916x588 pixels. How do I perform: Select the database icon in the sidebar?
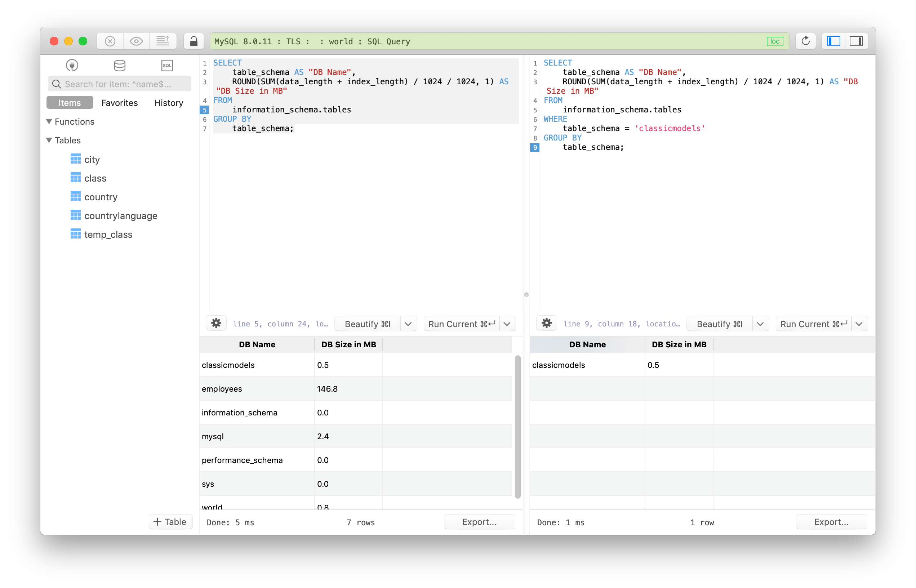120,65
